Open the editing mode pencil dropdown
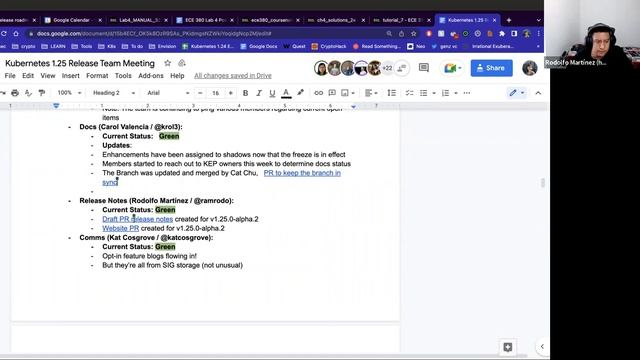Viewport: 640px width, 360px height. pyautogui.click(x=516, y=93)
